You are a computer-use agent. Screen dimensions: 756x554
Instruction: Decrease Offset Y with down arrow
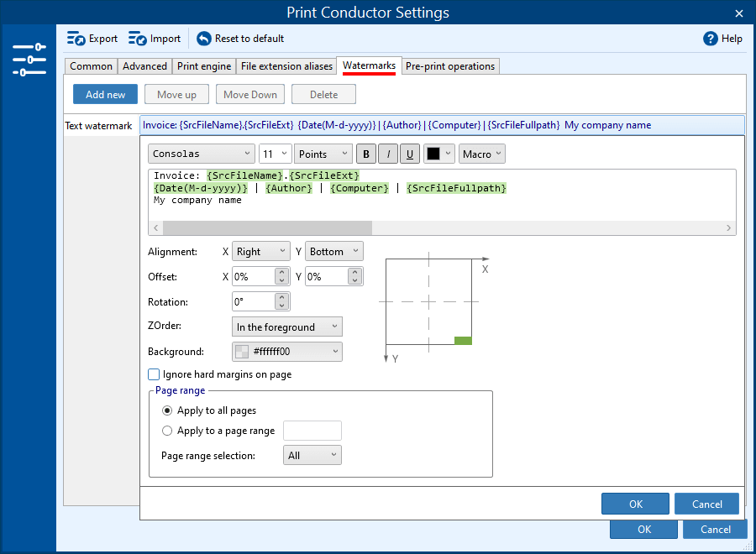(354, 281)
